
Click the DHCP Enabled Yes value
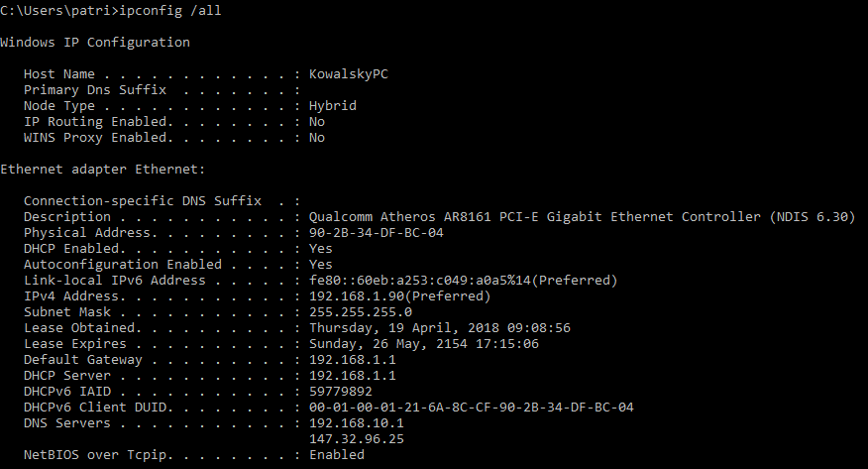point(321,249)
